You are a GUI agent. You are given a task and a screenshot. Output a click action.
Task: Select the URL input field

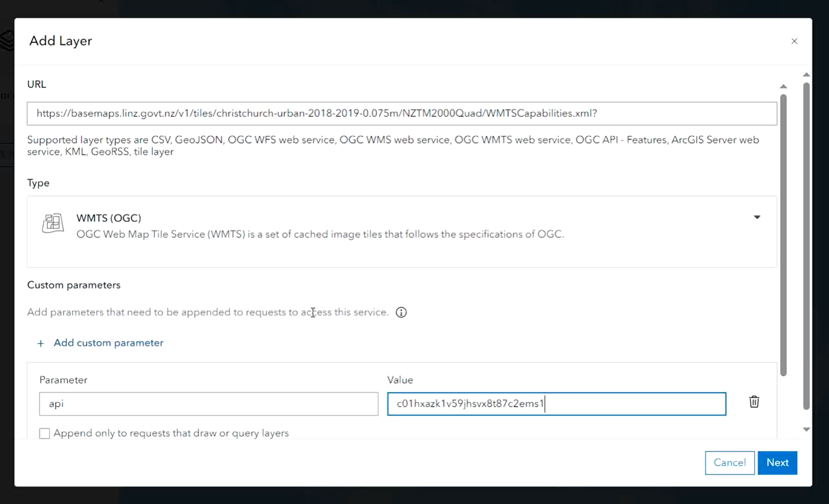tap(401, 113)
